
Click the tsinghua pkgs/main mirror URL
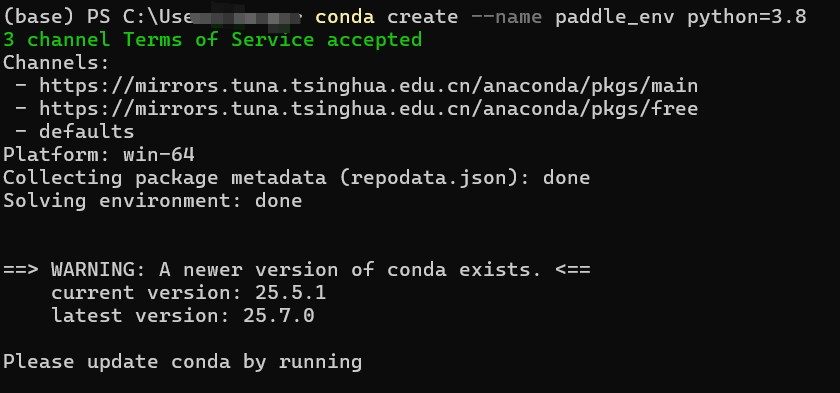pyautogui.click(x=369, y=86)
